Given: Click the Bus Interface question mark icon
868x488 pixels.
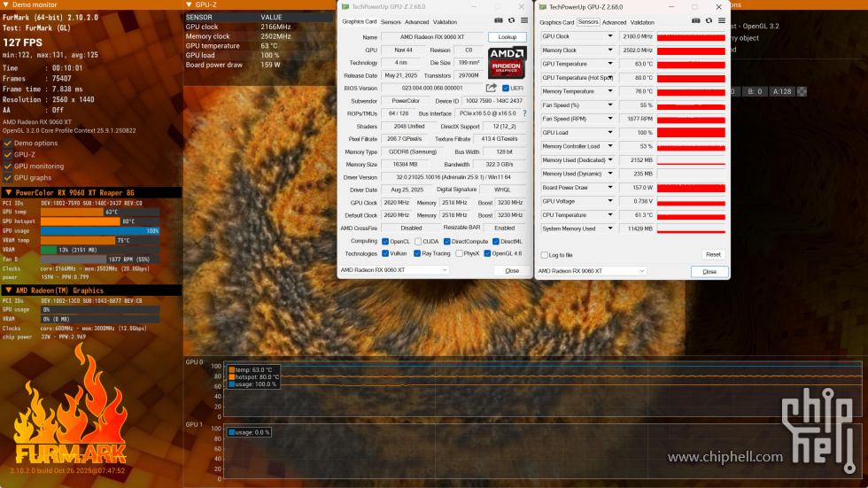Looking at the screenshot, I should 523,113.
